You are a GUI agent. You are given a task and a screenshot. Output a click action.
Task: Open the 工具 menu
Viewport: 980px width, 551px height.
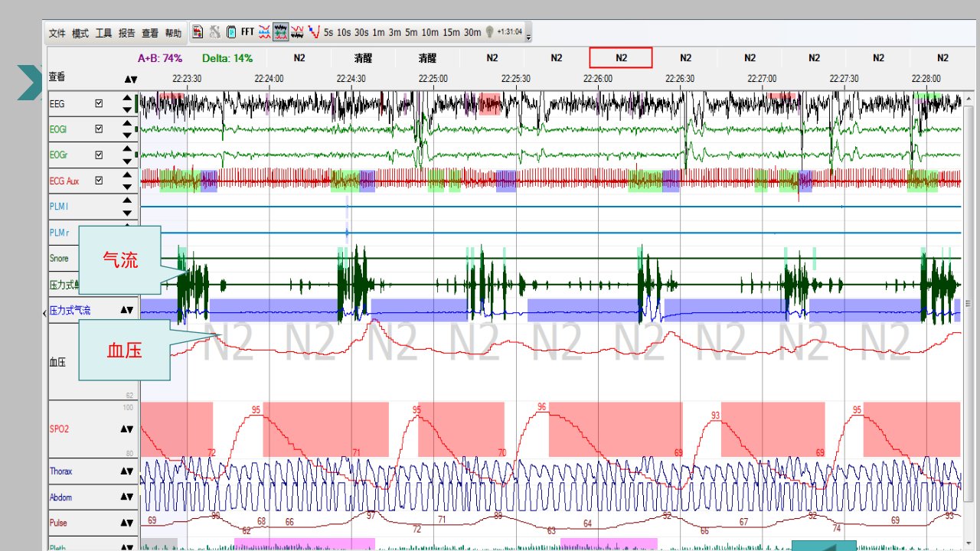point(103,33)
